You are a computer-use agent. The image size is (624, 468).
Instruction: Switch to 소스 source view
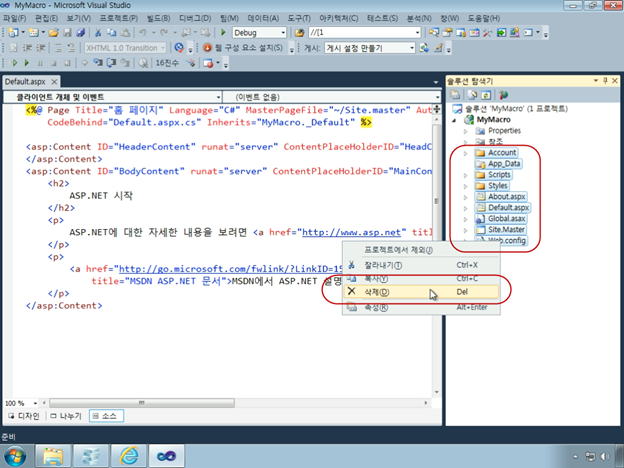[x=106, y=416]
